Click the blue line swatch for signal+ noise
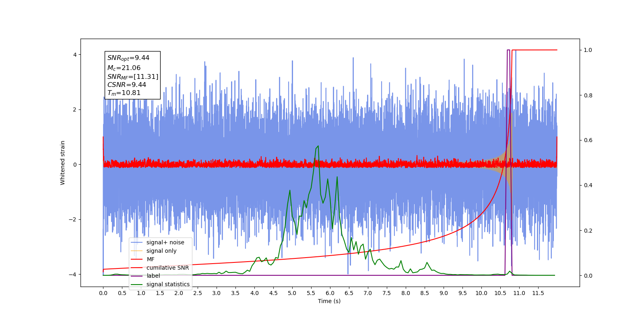644x322 pixels. 137,242
